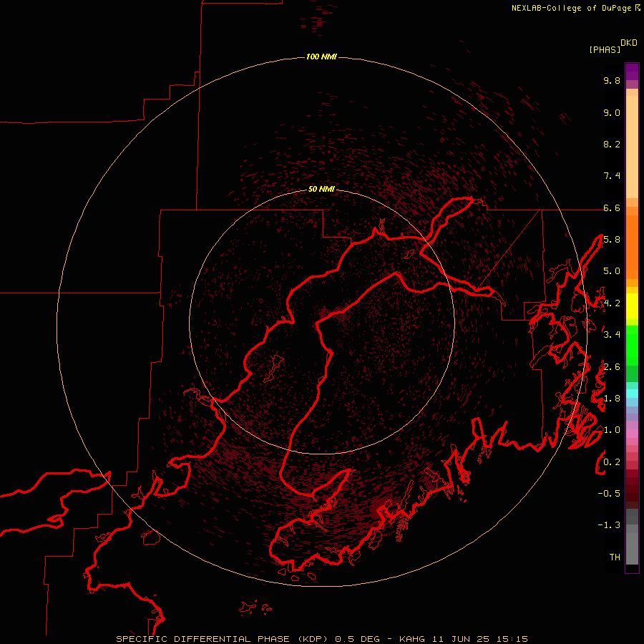Click the 5.8 legend value
This screenshot has width=644, height=644.
coord(612,240)
